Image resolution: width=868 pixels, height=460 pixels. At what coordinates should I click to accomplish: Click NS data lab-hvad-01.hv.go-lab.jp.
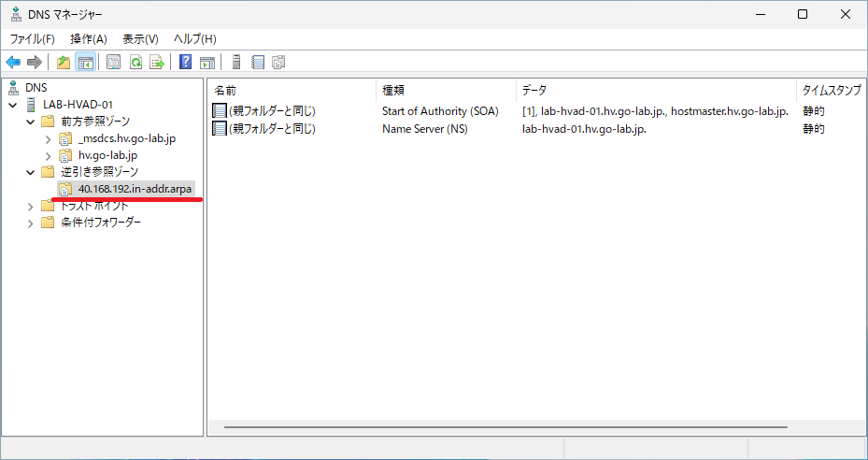click(584, 129)
